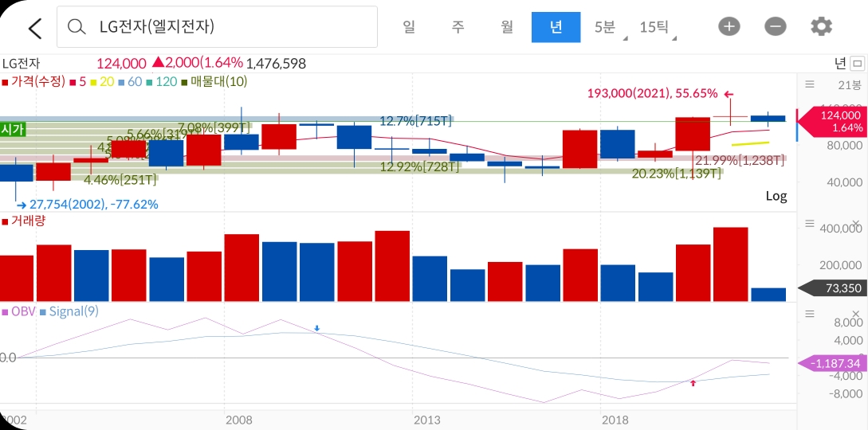Tap the 1,476,598 volume figure
868x430 pixels.
276,64
